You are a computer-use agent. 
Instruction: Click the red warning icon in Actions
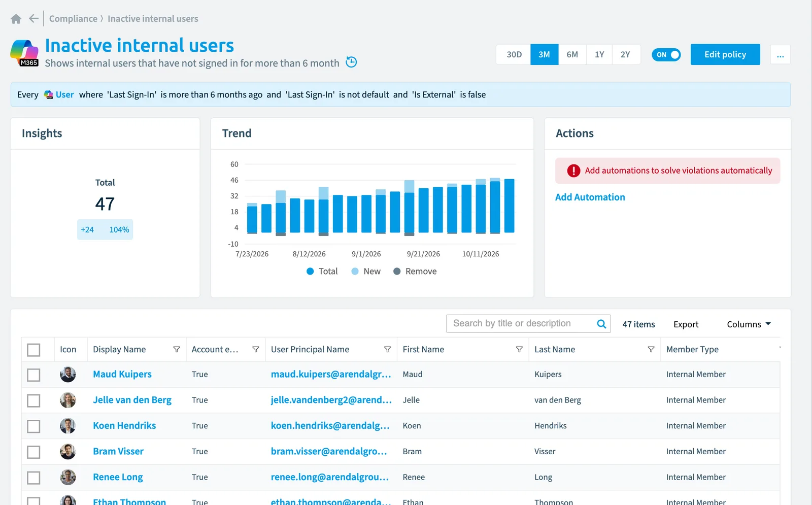(x=573, y=171)
